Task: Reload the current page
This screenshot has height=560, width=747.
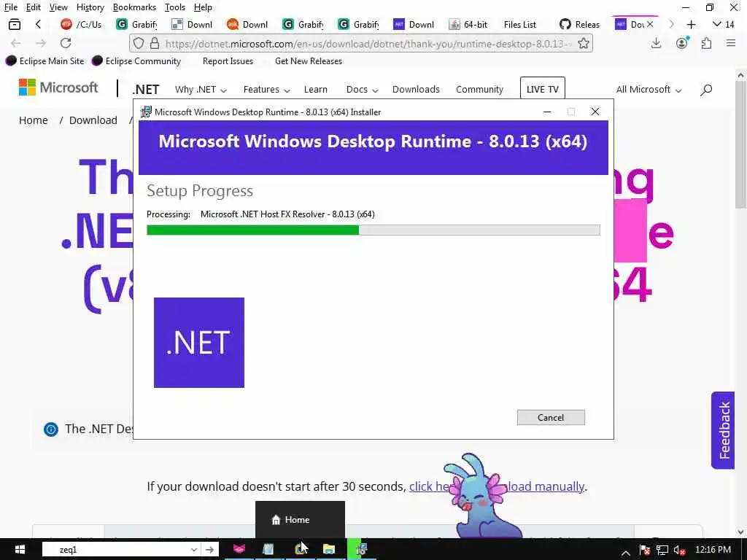Action: point(66,43)
